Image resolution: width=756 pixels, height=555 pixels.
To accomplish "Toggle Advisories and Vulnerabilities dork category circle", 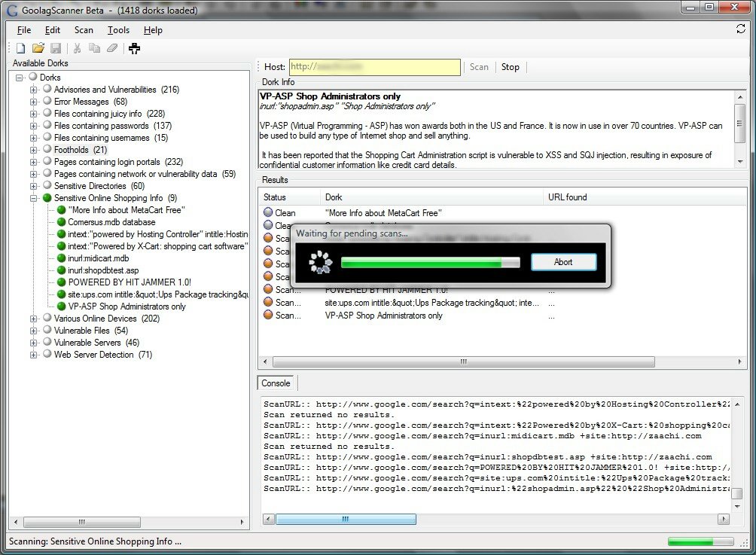I will tap(47, 89).
